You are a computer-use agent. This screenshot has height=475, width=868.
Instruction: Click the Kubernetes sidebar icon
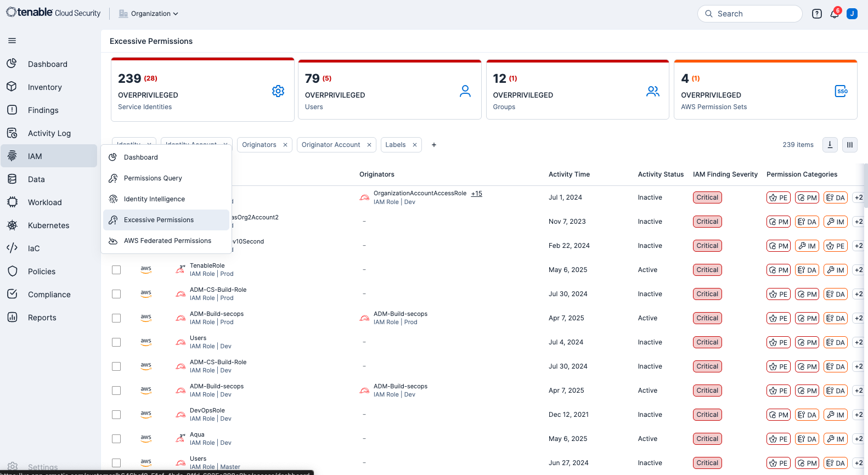[x=12, y=225]
